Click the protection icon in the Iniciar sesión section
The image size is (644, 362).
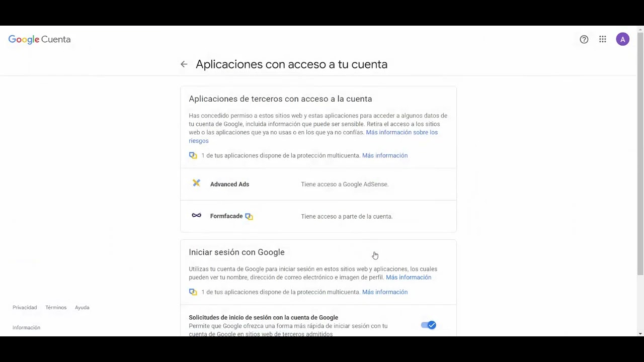pyautogui.click(x=193, y=292)
